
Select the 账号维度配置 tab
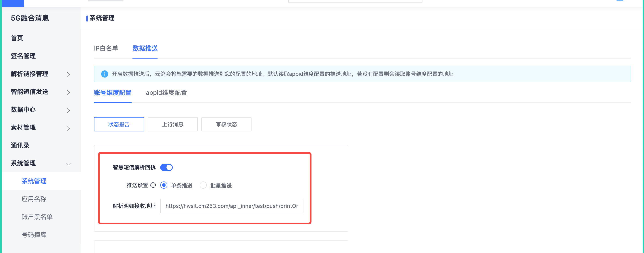[x=113, y=93]
